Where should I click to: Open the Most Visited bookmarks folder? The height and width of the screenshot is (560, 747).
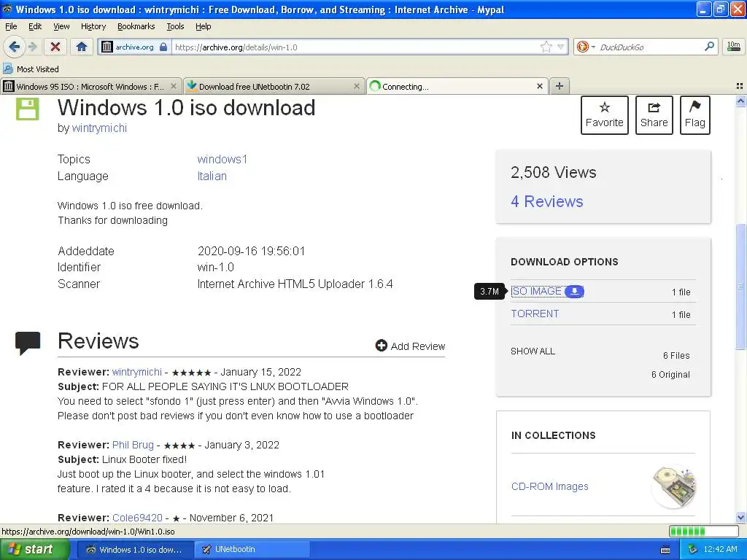coord(31,69)
